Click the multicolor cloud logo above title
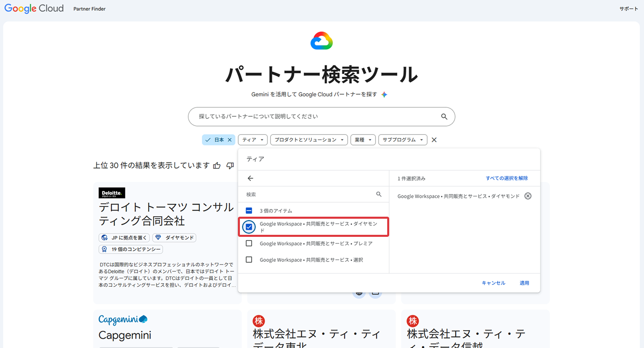Image resolution: width=644 pixels, height=348 pixels. click(322, 41)
